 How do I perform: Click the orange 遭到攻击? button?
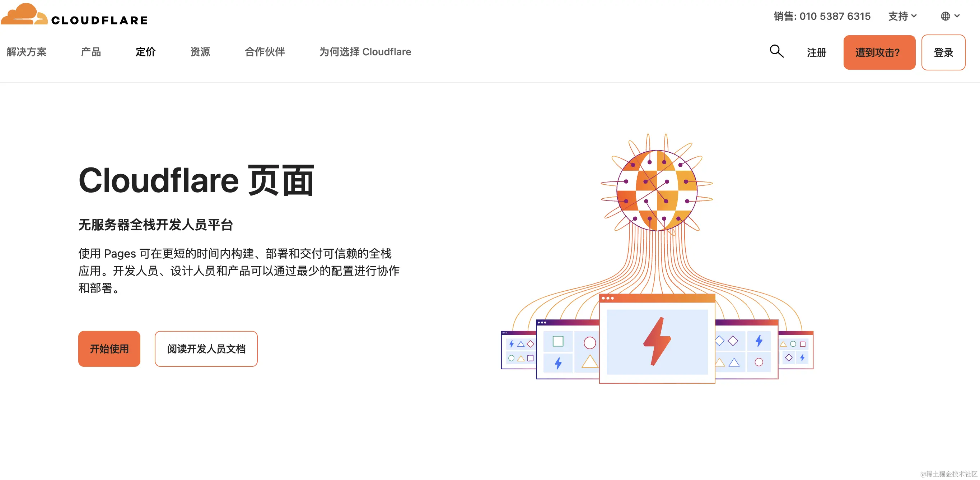click(x=879, y=52)
